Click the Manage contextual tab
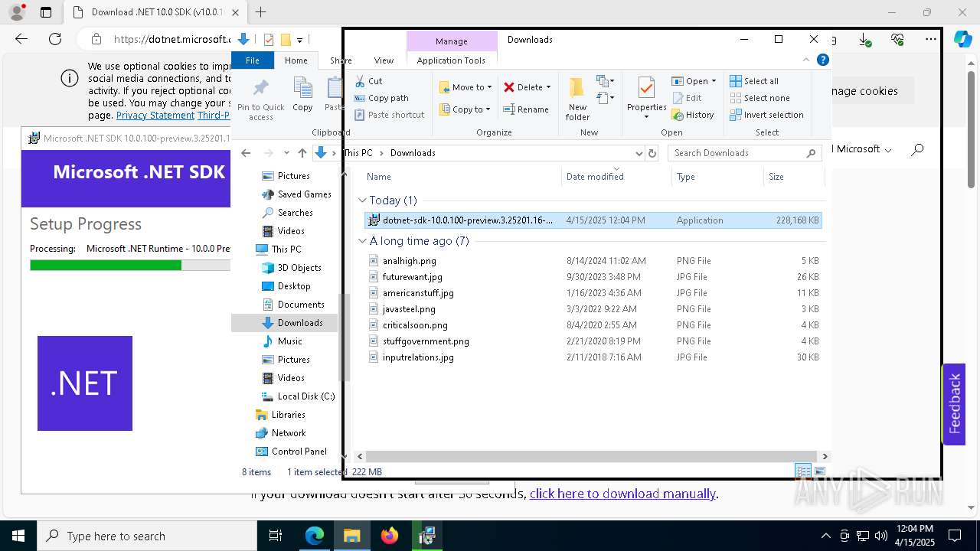The image size is (980, 551). [x=451, y=41]
